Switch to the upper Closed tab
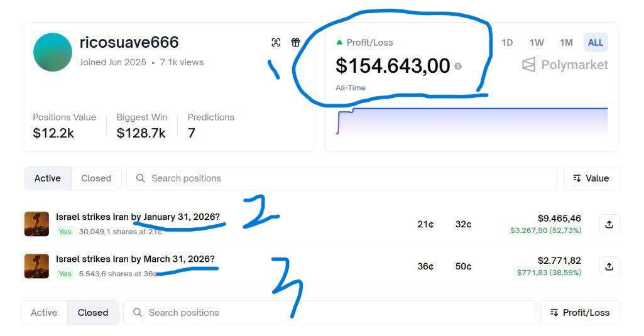 pyautogui.click(x=96, y=178)
